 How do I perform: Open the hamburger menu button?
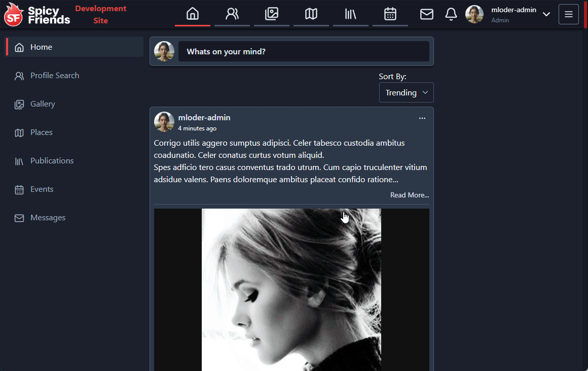(x=568, y=14)
